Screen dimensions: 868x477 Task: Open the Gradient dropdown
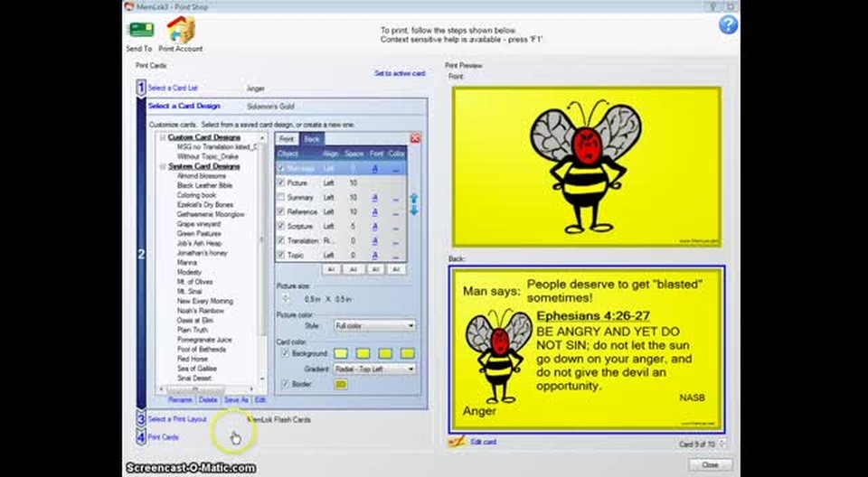(x=374, y=369)
